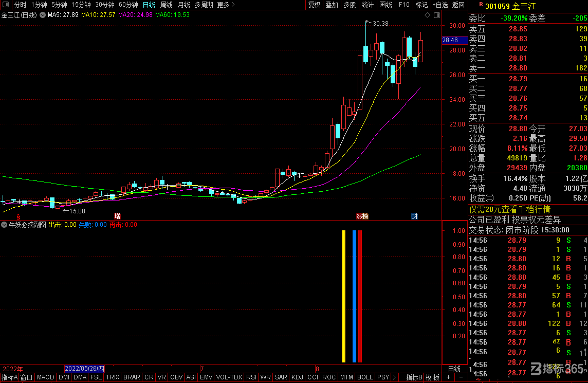Click the plus zoom button beside 模板

(449, 377)
